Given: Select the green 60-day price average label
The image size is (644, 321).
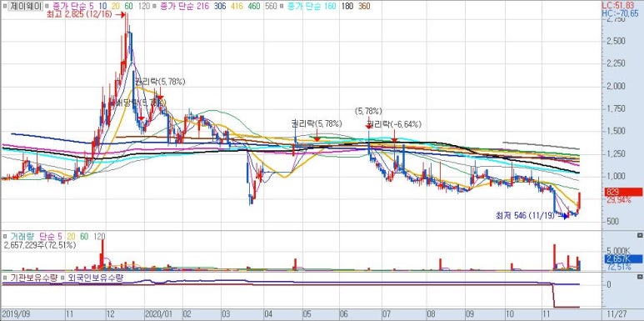Looking at the screenshot, I should pyautogui.click(x=129, y=7).
